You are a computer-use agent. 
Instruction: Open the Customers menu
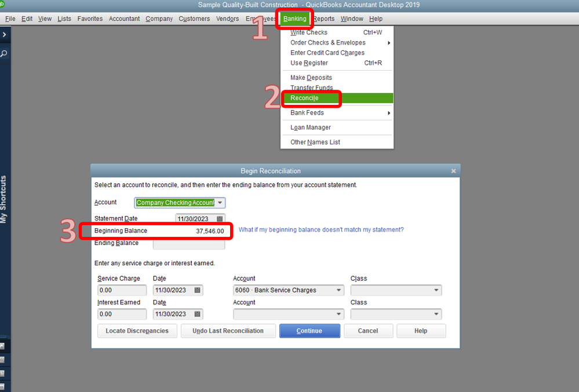(194, 19)
